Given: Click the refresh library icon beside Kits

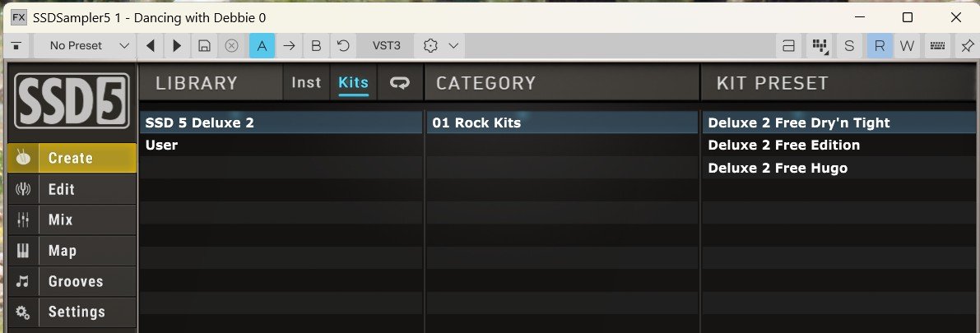Looking at the screenshot, I should pos(400,83).
